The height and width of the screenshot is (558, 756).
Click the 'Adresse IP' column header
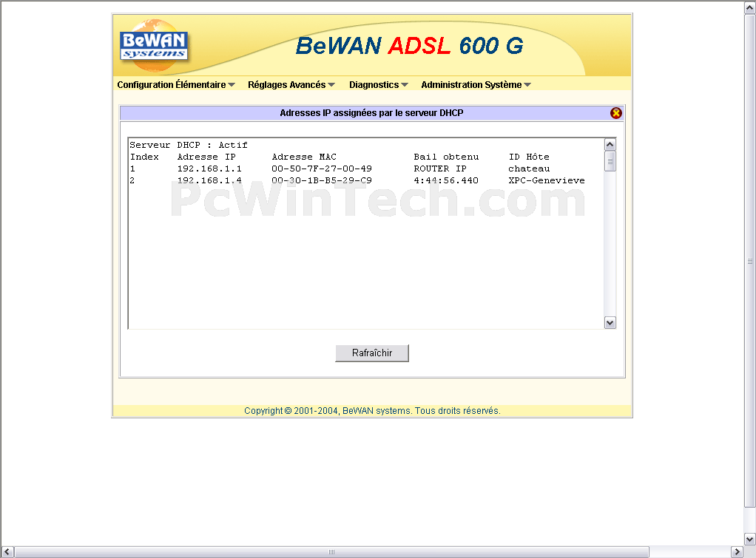point(206,157)
